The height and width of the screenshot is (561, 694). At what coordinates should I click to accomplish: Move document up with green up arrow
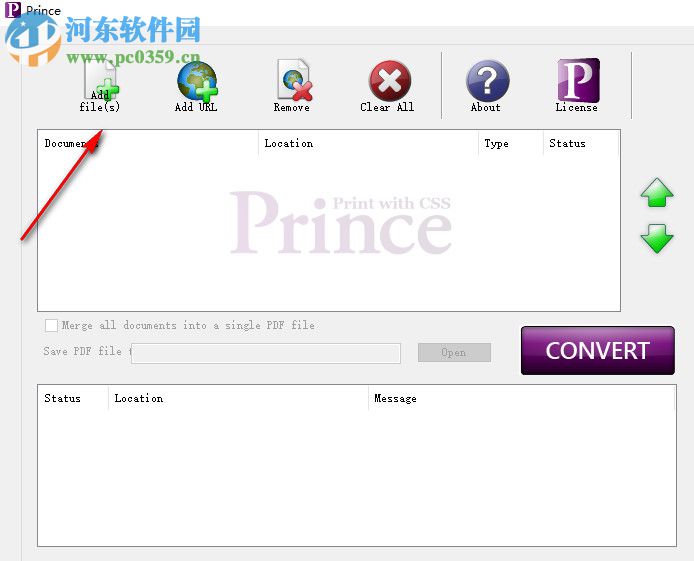(x=657, y=192)
